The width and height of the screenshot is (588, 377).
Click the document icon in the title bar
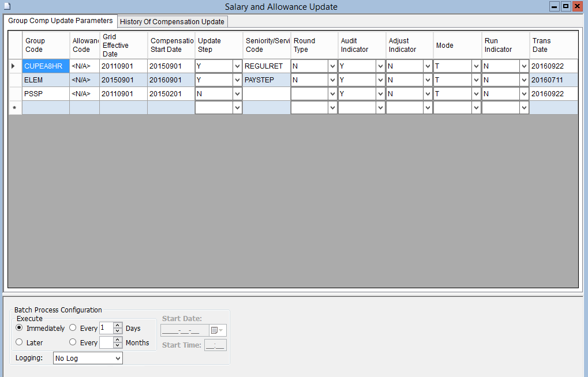pyautogui.click(x=7, y=6)
